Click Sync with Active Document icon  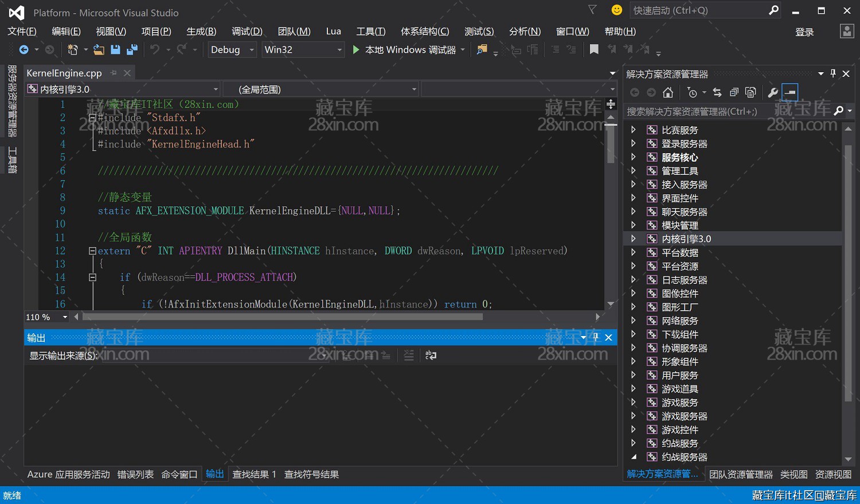click(x=717, y=92)
